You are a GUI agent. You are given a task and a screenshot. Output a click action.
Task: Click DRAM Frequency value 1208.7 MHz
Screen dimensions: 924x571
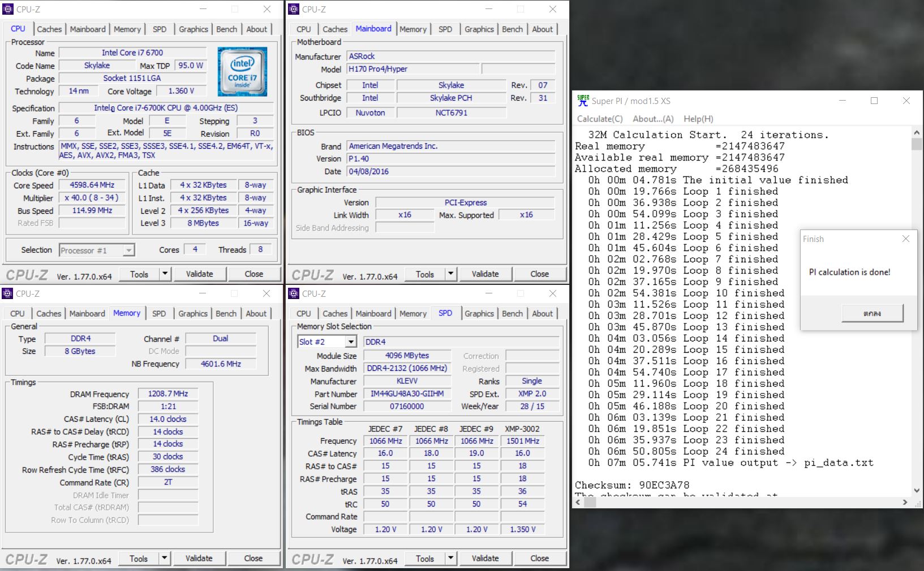(168, 394)
